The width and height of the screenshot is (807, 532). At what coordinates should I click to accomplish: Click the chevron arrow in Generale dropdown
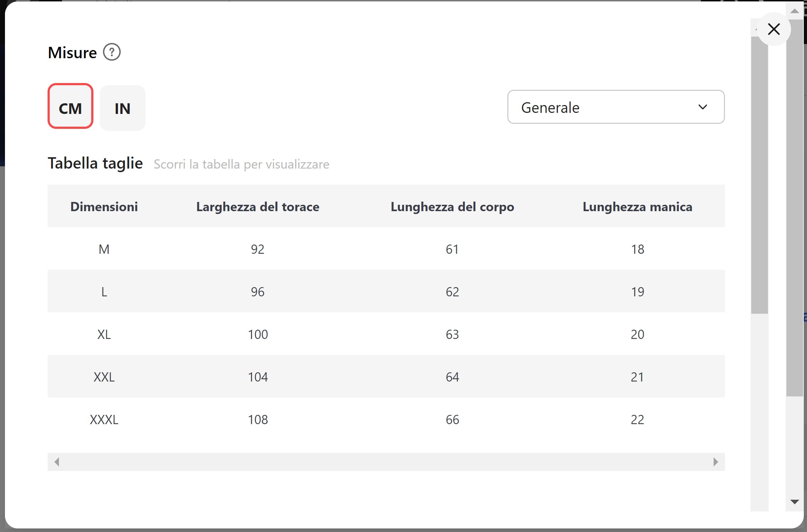coord(702,107)
